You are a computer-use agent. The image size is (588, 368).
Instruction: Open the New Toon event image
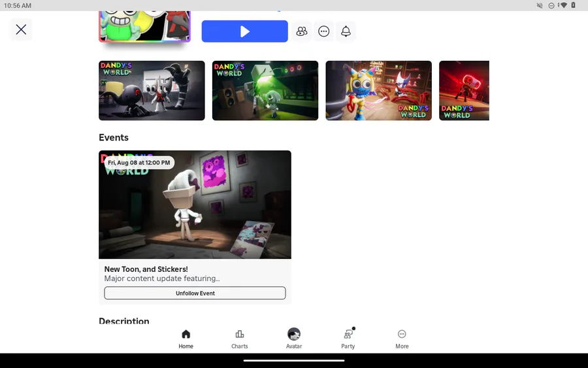click(195, 205)
